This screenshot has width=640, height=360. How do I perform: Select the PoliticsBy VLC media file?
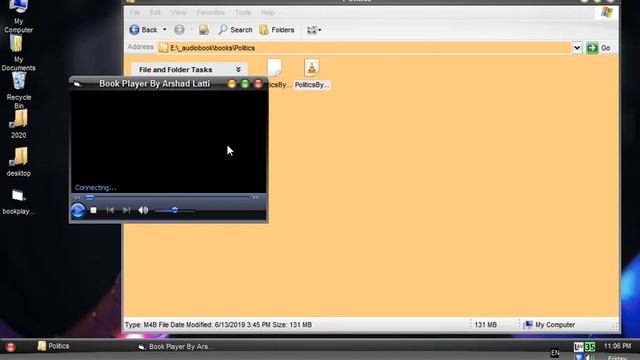[x=312, y=74]
